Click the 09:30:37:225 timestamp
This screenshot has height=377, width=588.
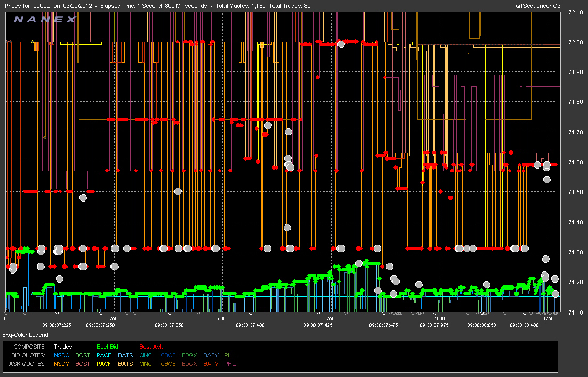[x=57, y=325]
